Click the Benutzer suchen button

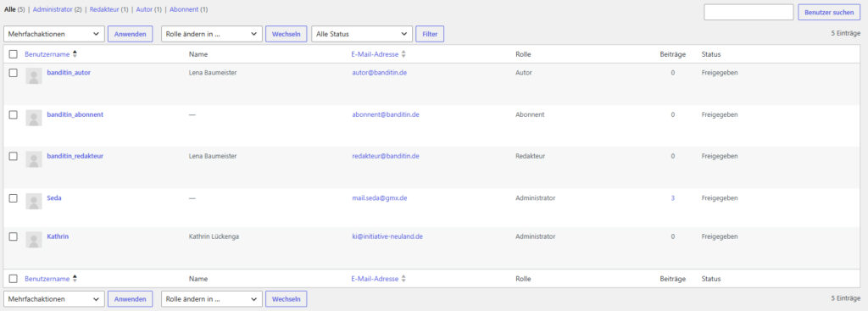[829, 12]
